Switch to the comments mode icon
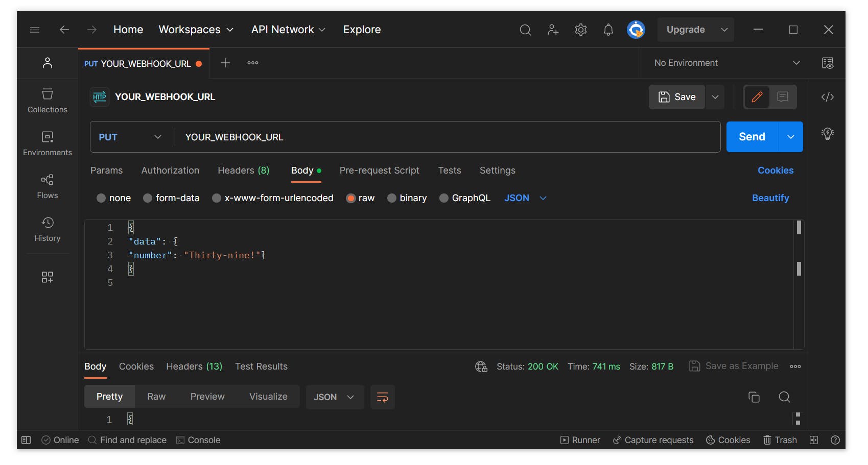 coord(783,97)
